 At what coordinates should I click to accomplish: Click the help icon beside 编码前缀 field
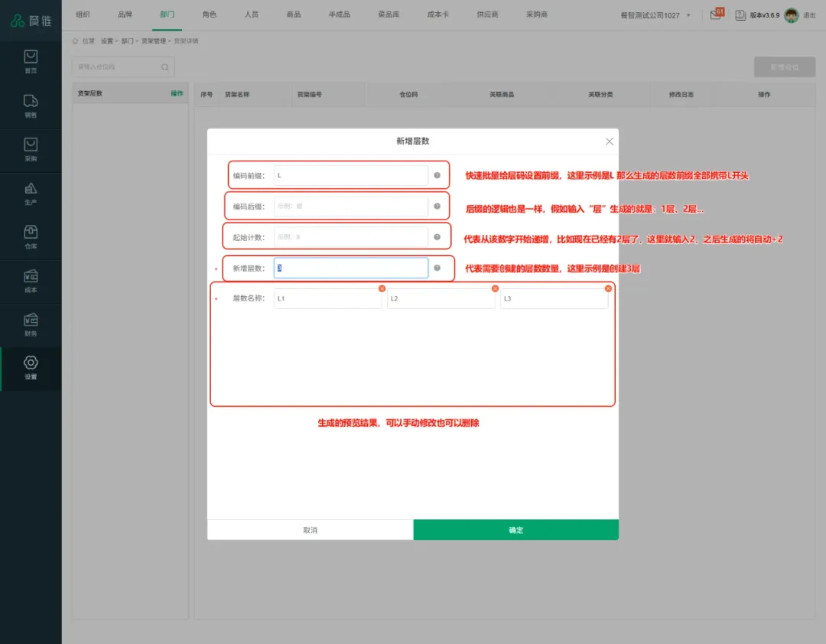(437, 175)
